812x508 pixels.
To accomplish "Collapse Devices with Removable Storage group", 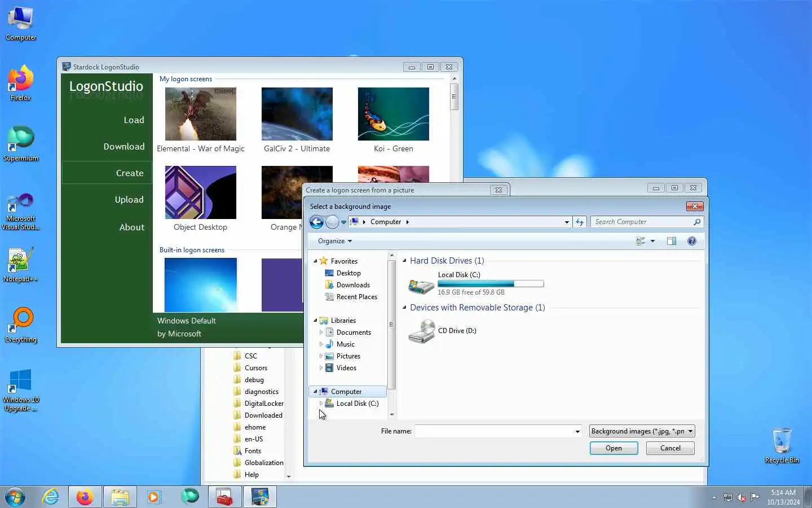I will [404, 308].
